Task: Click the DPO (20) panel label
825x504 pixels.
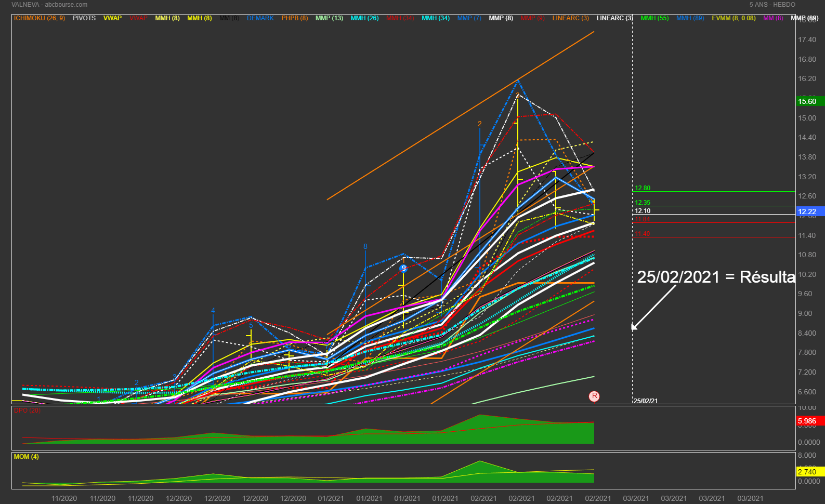Action: tap(27, 410)
